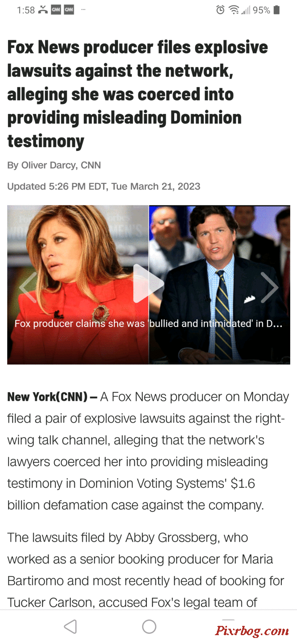297x644 pixels.
Task: Open the second CNN notification icon
Action: [x=69, y=10]
